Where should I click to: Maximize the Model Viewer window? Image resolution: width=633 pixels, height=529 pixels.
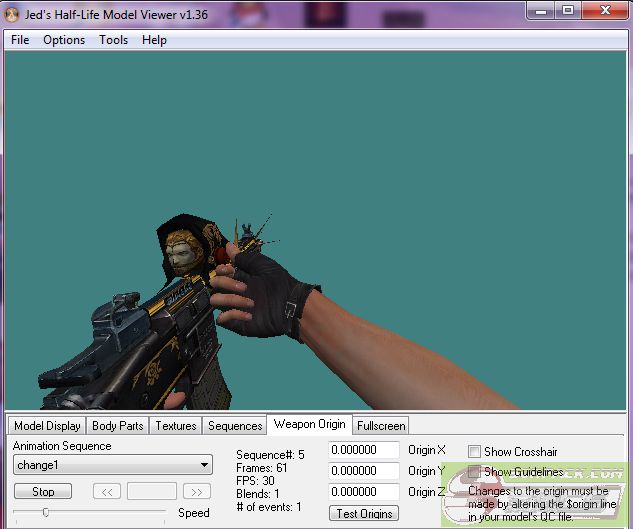568,10
